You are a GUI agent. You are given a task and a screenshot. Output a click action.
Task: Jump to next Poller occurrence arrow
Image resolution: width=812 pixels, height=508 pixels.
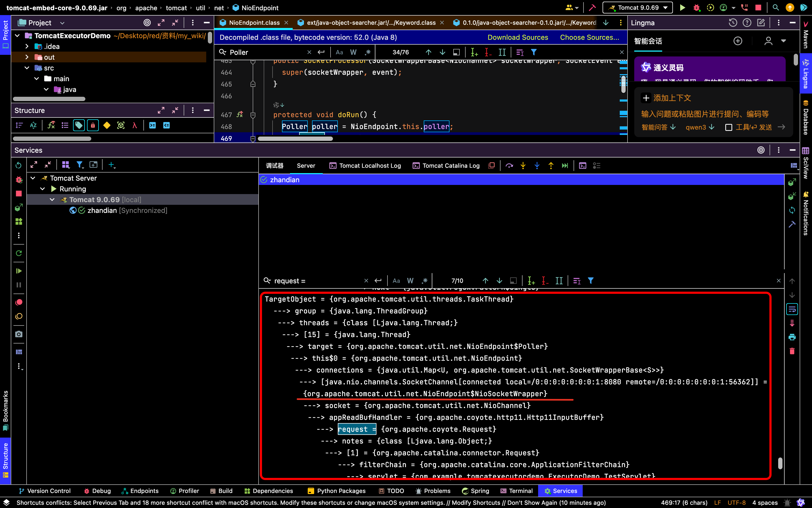coord(443,52)
